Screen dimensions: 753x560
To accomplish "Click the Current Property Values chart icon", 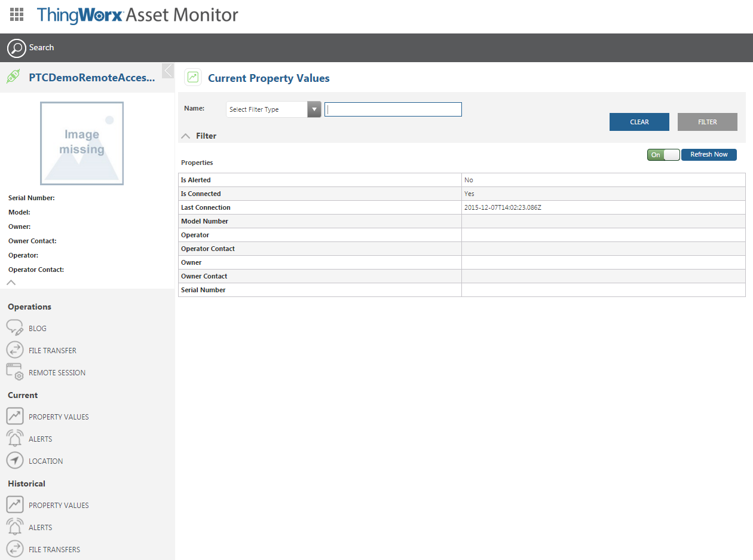I will pos(192,77).
